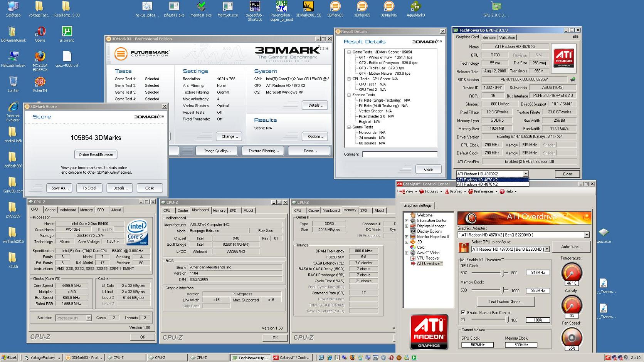The width and height of the screenshot is (644, 362).
Task: Click the GPU Clock slider handle
Action: click(503, 273)
